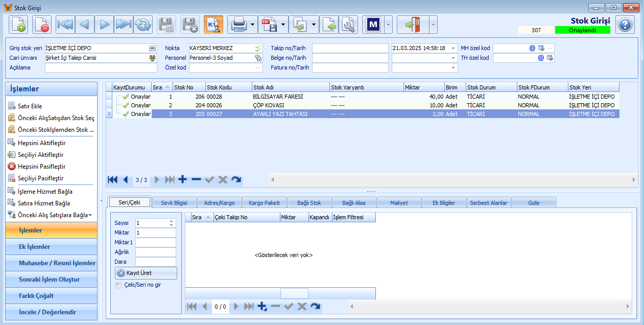Open the dropdown arrow beside M button

pyautogui.click(x=389, y=25)
